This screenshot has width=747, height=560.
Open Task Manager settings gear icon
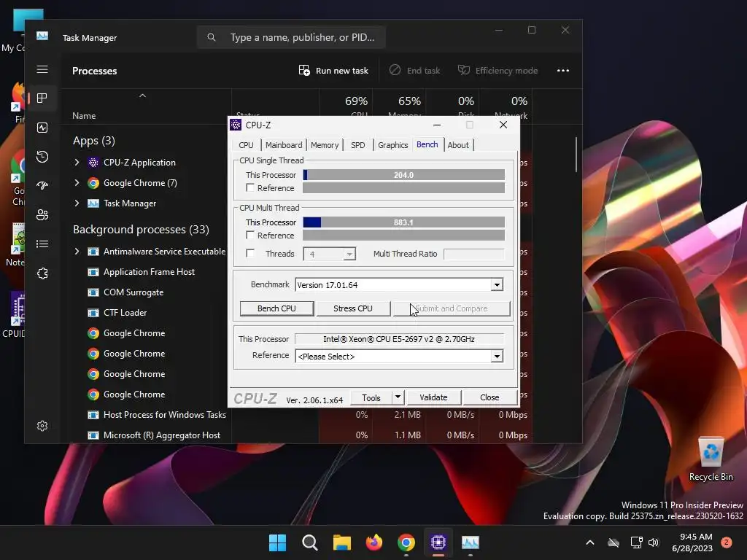(x=42, y=426)
